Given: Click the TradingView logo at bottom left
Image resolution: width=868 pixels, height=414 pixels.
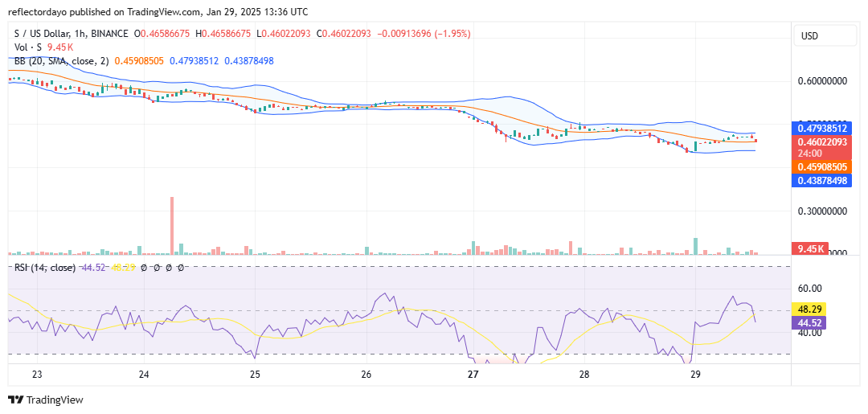Looking at the screenshot, I should click(45, 400).
